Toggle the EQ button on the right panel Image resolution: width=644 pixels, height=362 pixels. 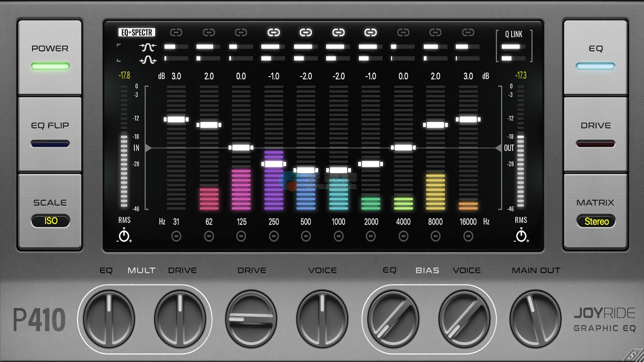(x=595, y=57)
